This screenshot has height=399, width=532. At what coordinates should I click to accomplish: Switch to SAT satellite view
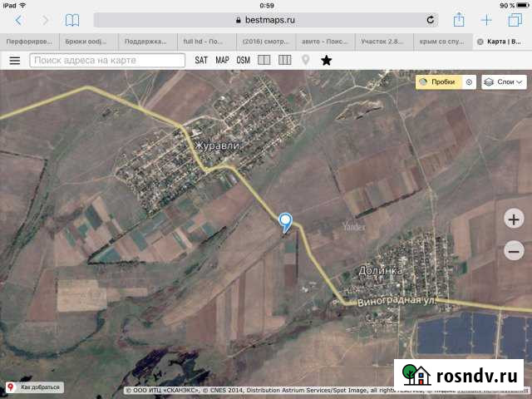click(202, 60)
